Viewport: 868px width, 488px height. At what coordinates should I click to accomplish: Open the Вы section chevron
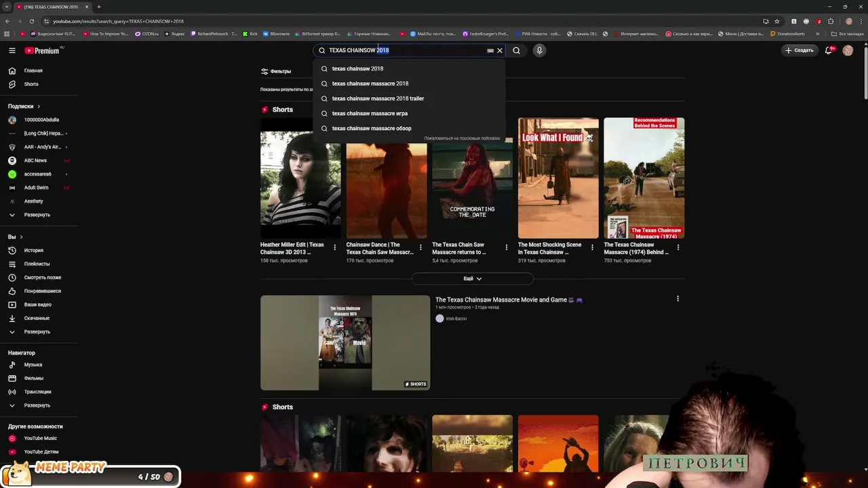pos(21,237)
